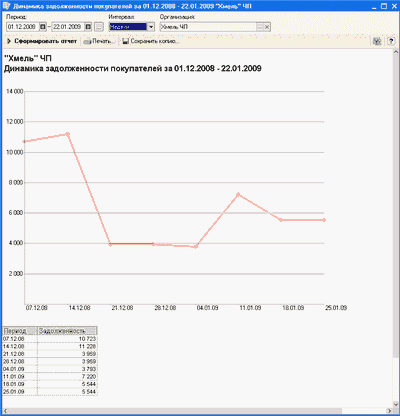The height and width of the screenshot is (416, 400).
Task: Close the report window
Action: pos(393,6)
